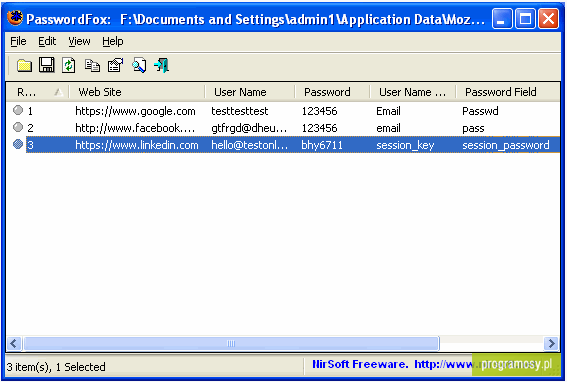This screenshot has width=567, height=382.
Task: Click the status bar text 3 item(s), 1 Selected
Action: click(x=56, y=367)
